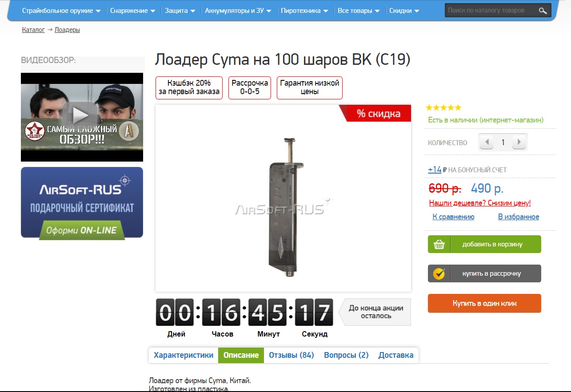Click the basket icon on add-to-cart button
571x392 pixels.
click(439, 244)
